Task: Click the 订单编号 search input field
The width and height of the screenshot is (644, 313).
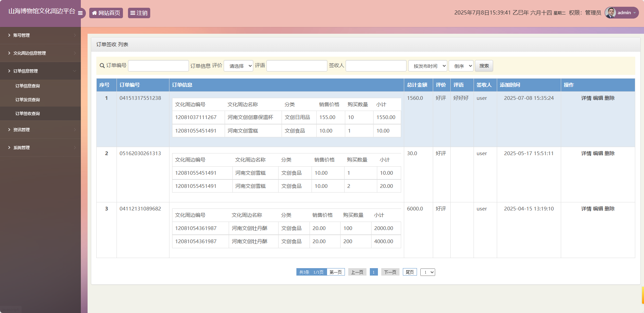Action: [158, 65]
